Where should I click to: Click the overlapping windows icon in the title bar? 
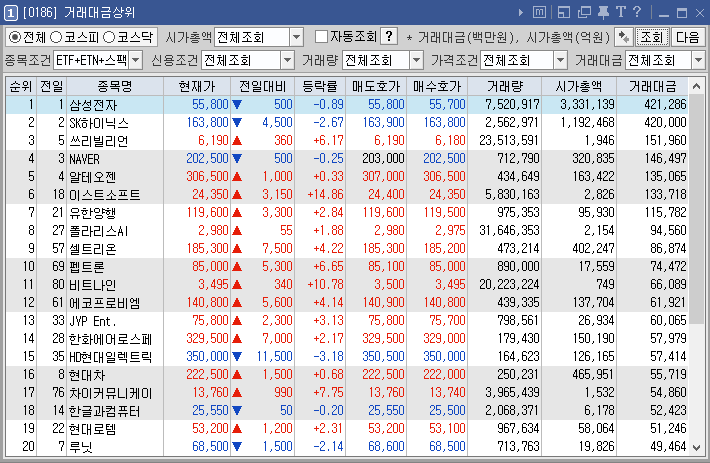584,12
